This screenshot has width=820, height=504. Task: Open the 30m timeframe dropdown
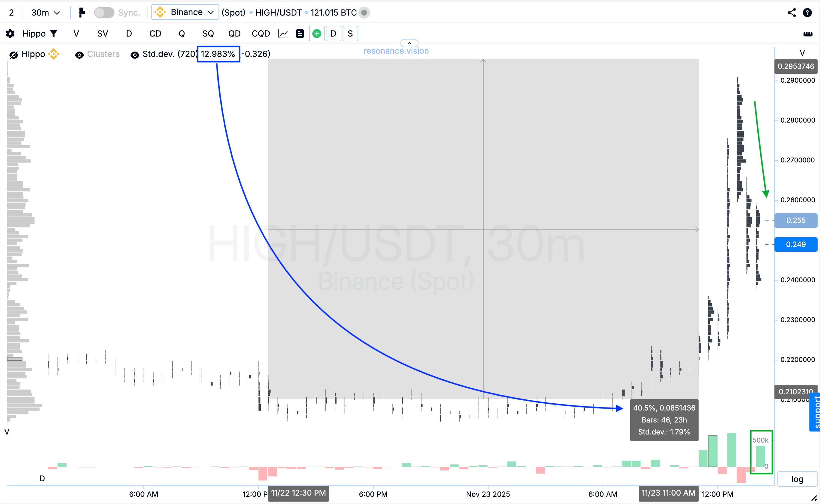[46, 13]
